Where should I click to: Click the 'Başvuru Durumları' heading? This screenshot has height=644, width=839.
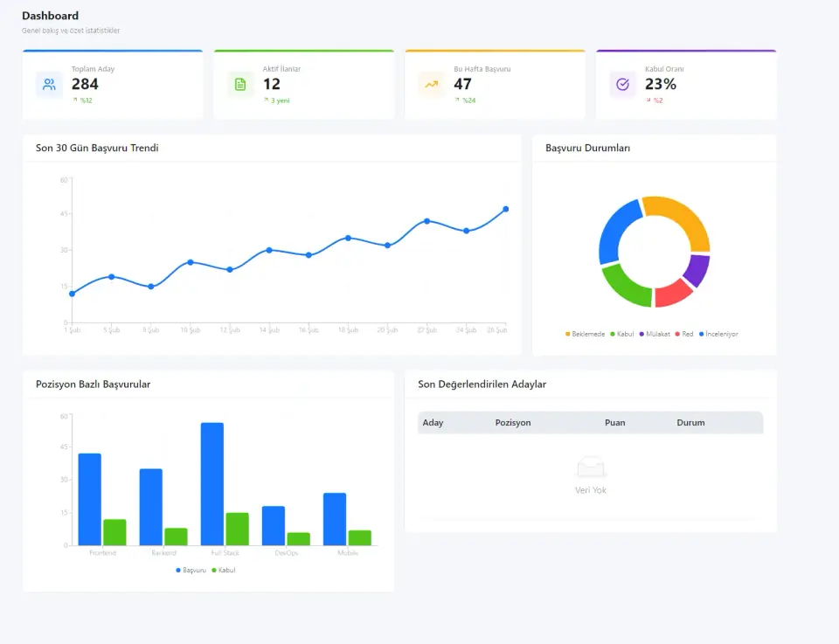tap(587, 149)
